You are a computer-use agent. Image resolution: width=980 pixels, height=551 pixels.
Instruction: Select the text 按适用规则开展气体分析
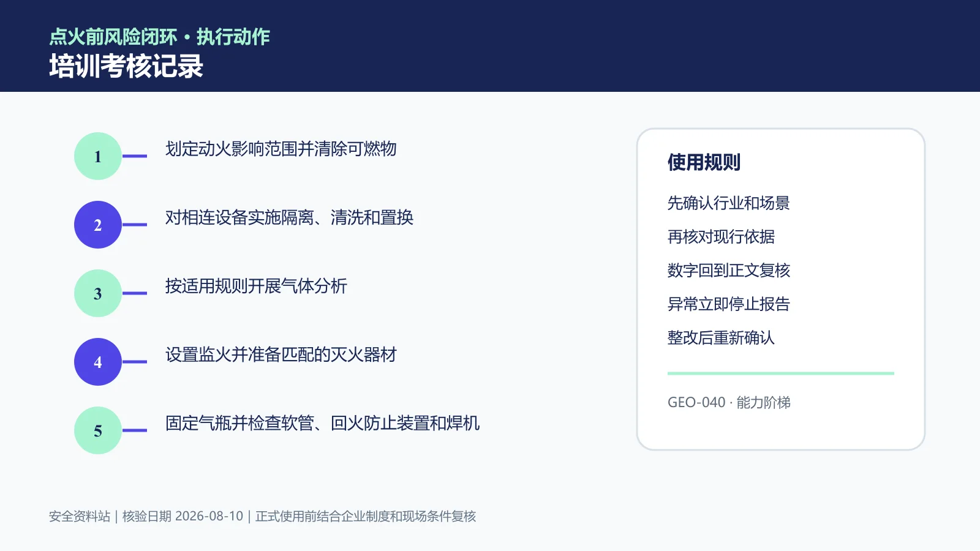[x=256, y=286]
